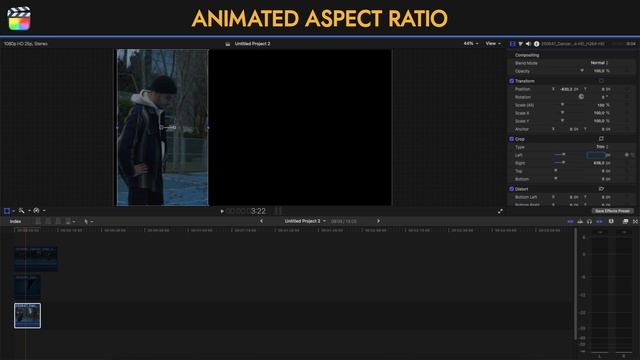640x360 pixels.
Task: Click the overwrite clip edit button
Action: 69,221
